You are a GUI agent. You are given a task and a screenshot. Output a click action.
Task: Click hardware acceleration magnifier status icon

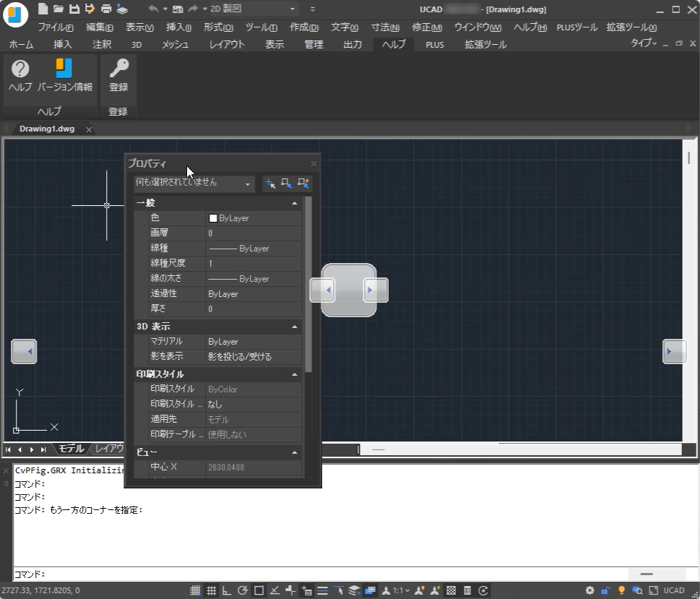pyautogui.click(x=637, y=590)
